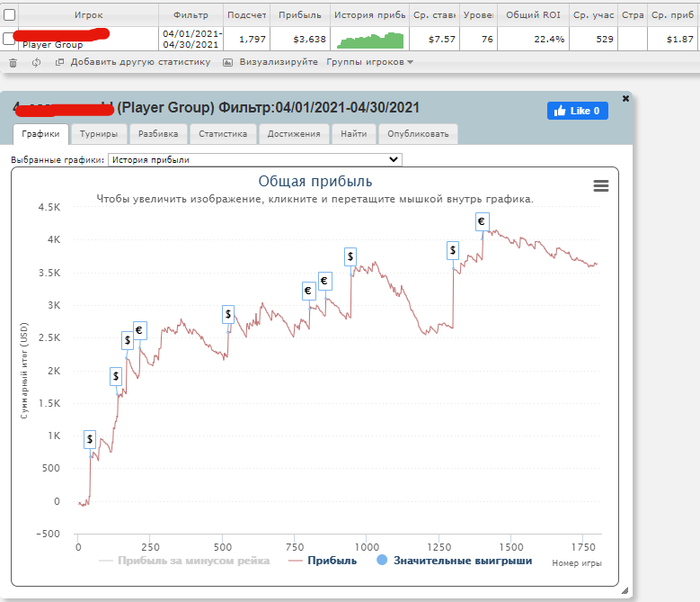Viewport: 700px width, 602px height.
Task: Open the chart hamburger export menu
Action: click(601, 185)
